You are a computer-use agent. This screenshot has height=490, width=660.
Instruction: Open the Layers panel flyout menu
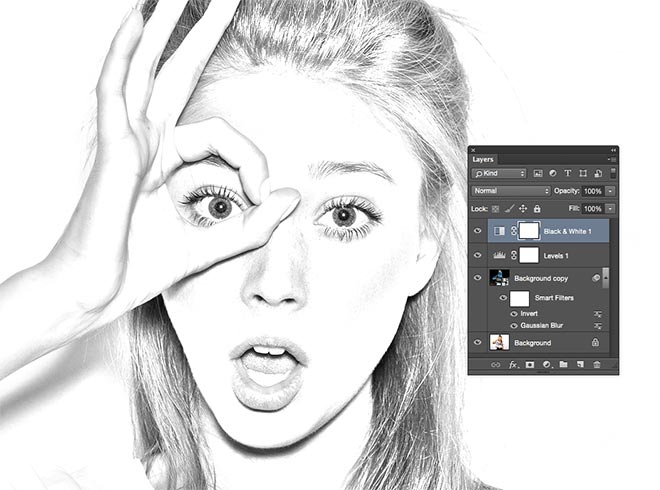[x=611, y=159]
